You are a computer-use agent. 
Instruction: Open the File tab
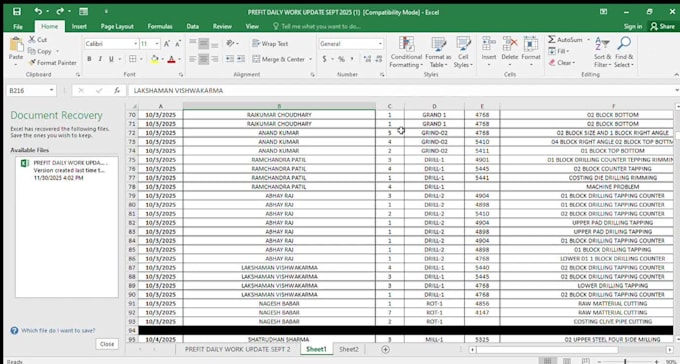click(x=18, y=26)
